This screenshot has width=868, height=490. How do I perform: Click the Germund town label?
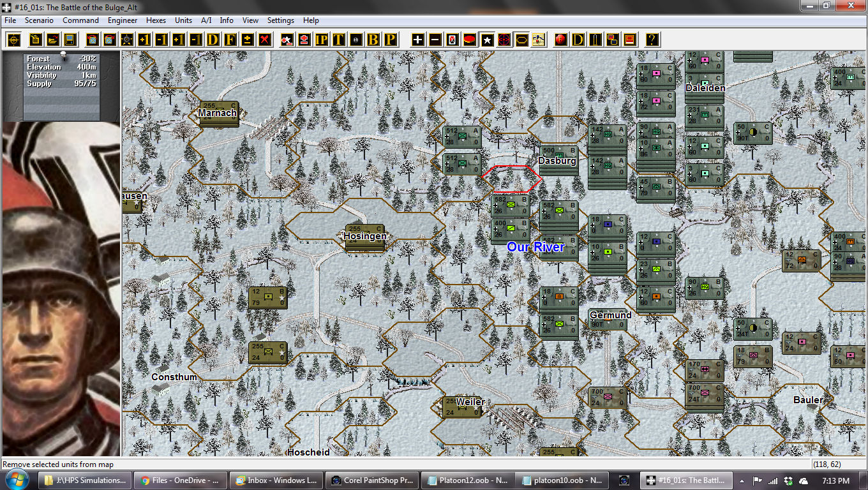coord(610,315)
